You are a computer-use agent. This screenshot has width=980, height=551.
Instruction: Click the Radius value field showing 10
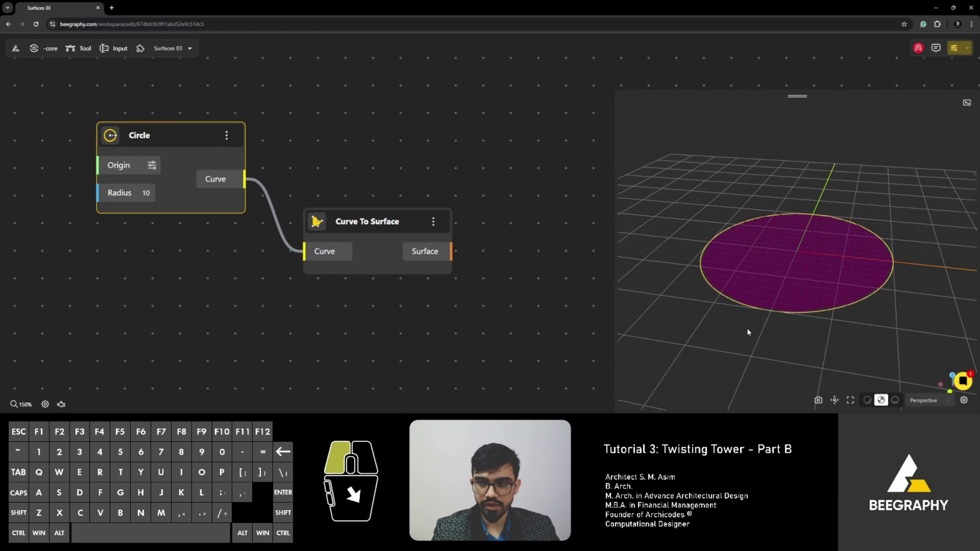pos(145,193)
